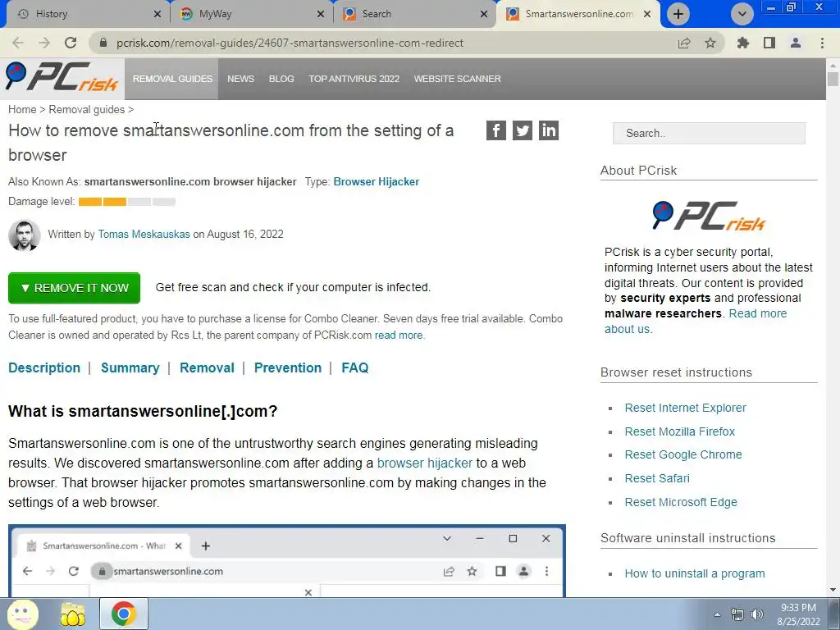Open the browser hijacker inline link

coord(425,463)
